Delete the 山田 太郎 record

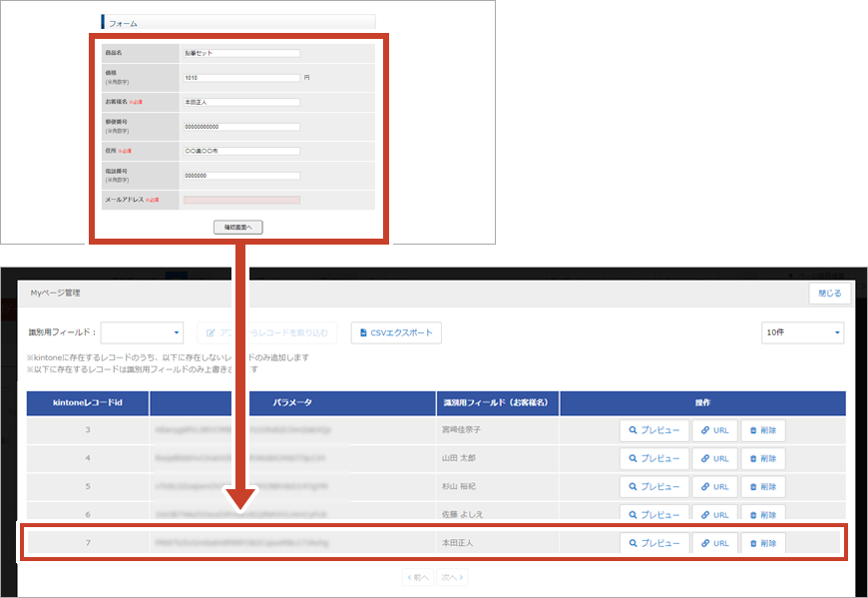[x=762, y=458]
